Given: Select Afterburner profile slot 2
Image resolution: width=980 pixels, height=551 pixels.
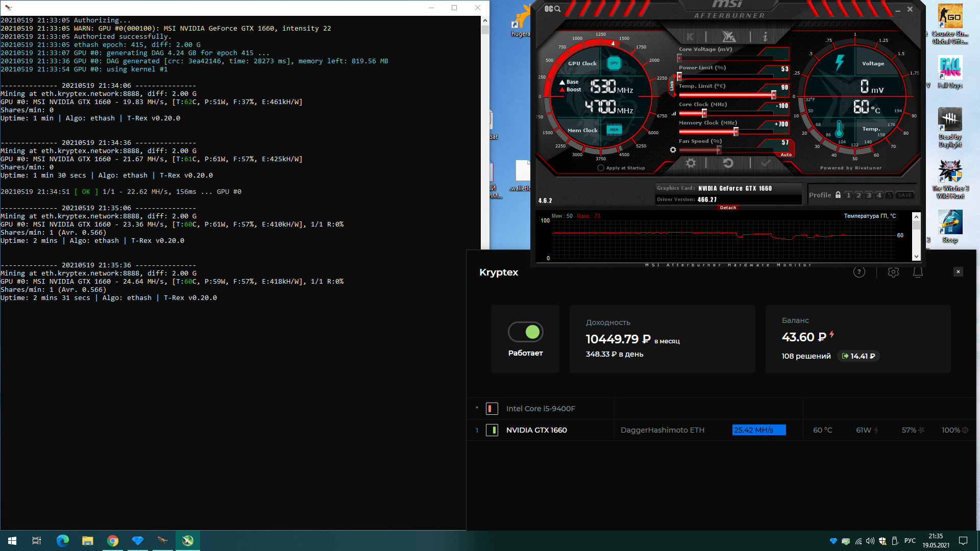Looking at the screenshot, I should [x=859, y=195].
